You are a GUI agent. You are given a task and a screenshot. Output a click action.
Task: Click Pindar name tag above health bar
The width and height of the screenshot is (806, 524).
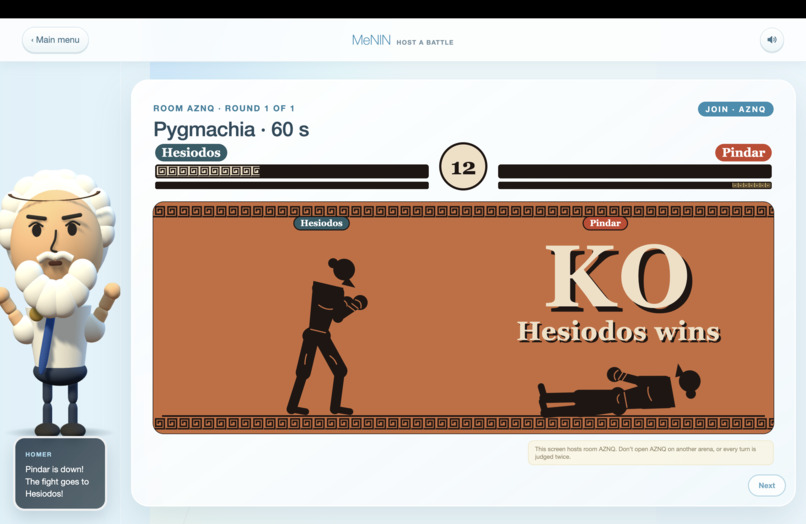[743, 153]
